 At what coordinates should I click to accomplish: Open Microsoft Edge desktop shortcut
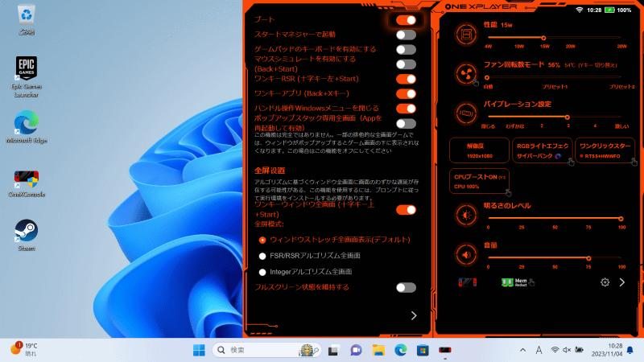(27, 127)
